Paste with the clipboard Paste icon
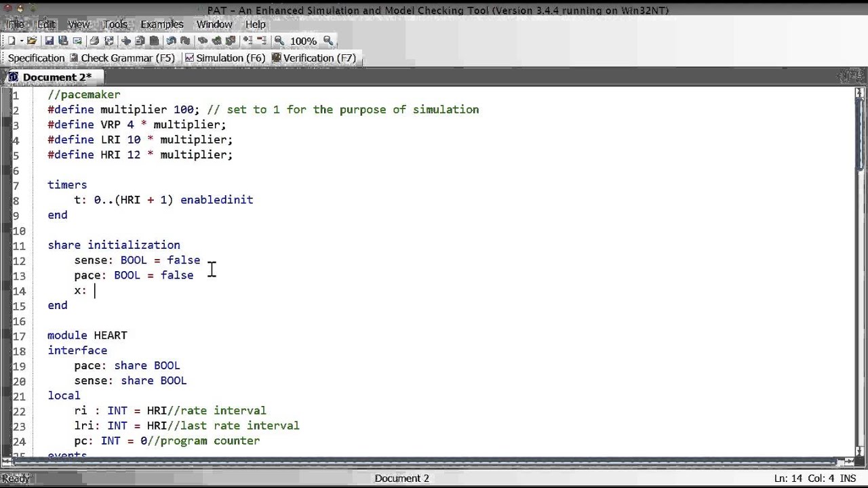Image resolution: width=868 pixels, height=488 pixels. pos(154,41)
